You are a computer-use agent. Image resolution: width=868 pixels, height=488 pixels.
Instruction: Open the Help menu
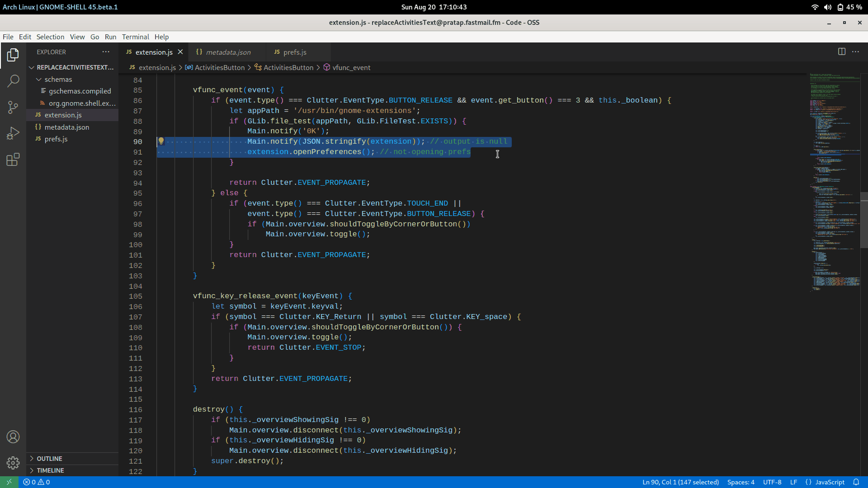tap(161, 37)
